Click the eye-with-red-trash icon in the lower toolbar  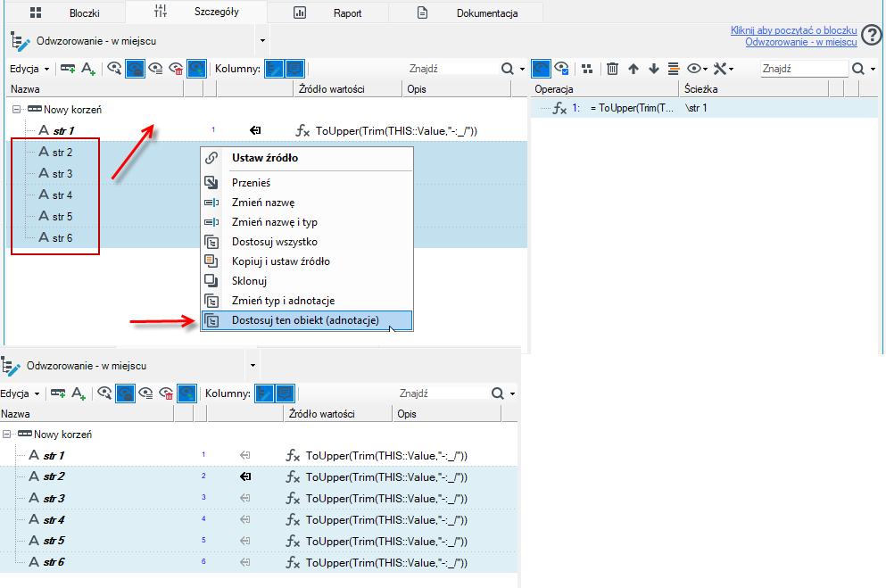(166, 393)
